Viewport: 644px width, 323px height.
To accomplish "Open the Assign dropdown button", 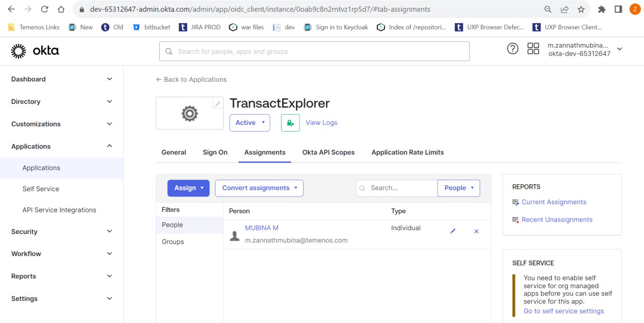I will (x=188, y=188).
